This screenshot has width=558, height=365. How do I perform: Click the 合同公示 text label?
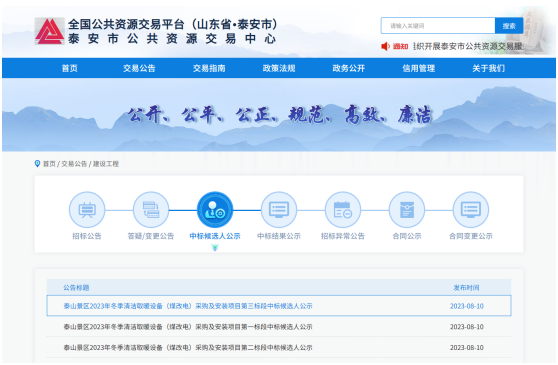[x=407, y=236]
